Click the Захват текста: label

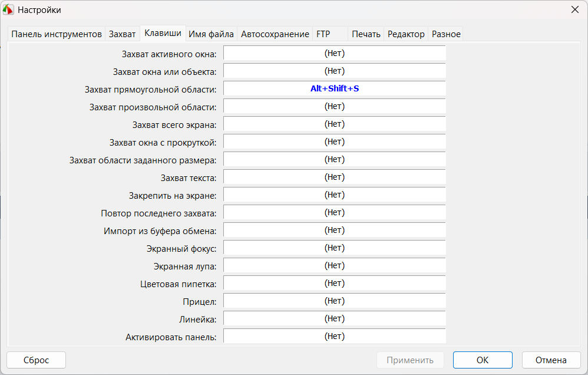click(x=189, y=178)
